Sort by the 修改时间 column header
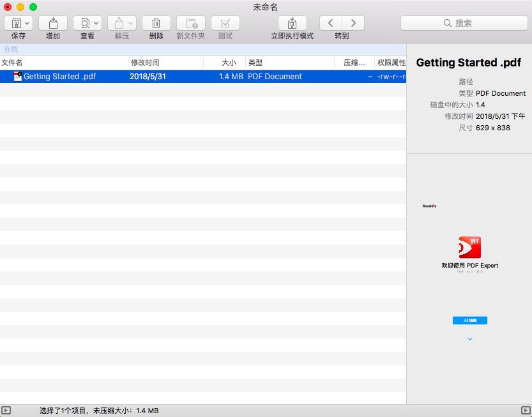This screenshot has height=417, width=532. (145, 63)
